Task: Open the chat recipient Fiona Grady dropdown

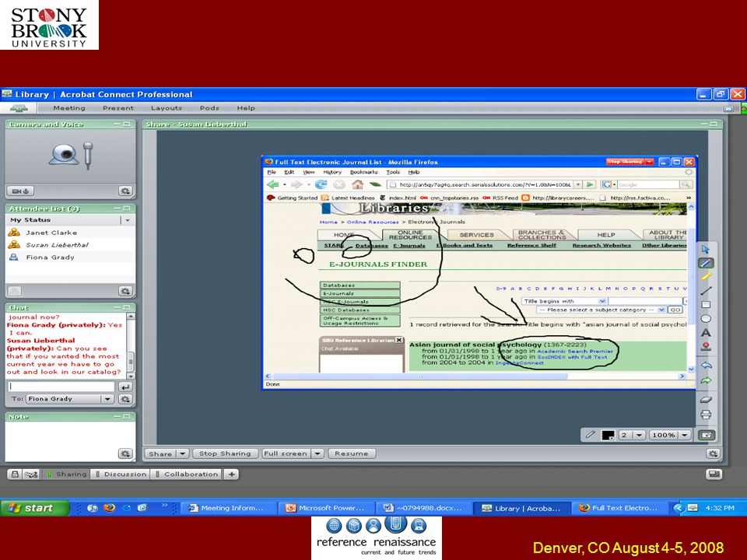Action: click(107, 399)
